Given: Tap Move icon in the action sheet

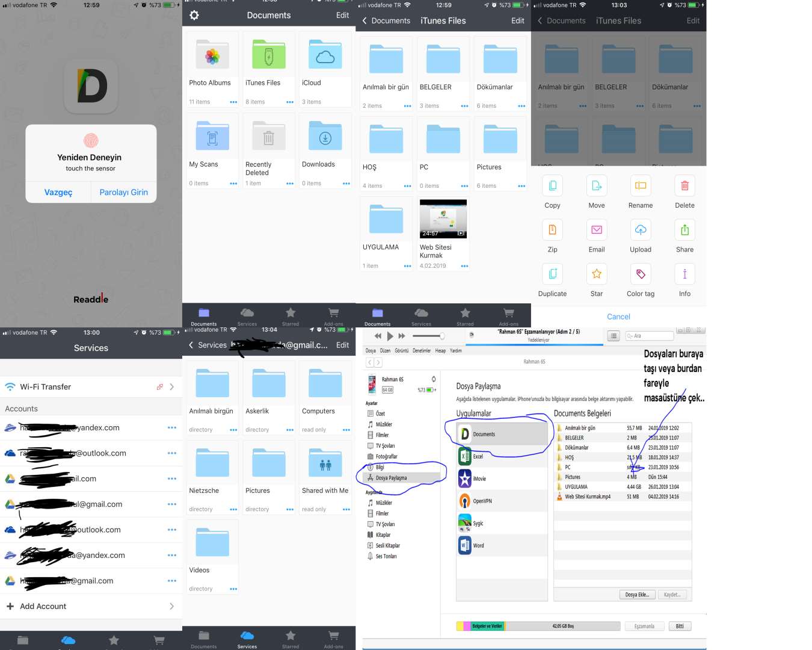Looking at the screenshot, I should 597,186.
